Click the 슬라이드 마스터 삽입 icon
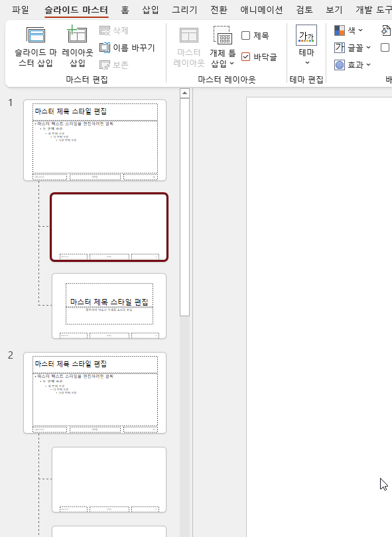The image size is (392, 537). coord(36,34)
